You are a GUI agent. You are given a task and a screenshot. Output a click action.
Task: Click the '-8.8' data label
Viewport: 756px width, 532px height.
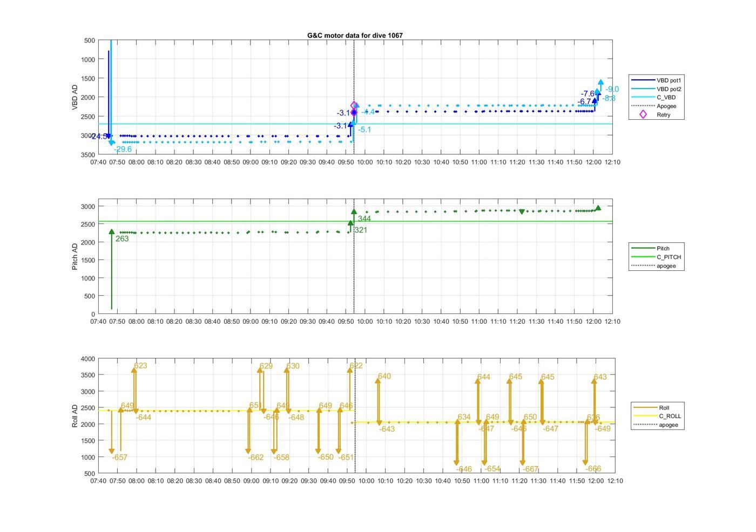pos(609,99)
